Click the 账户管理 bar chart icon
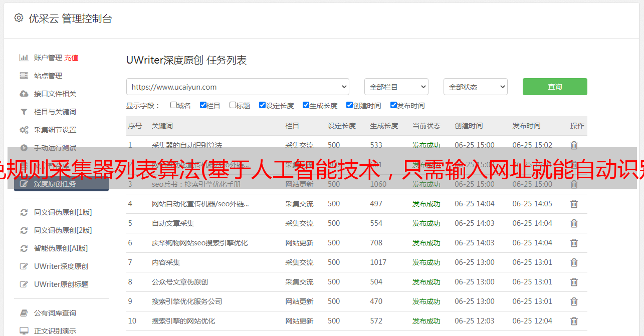The height and width of the screenshot is (336, 644). (24, 58)
